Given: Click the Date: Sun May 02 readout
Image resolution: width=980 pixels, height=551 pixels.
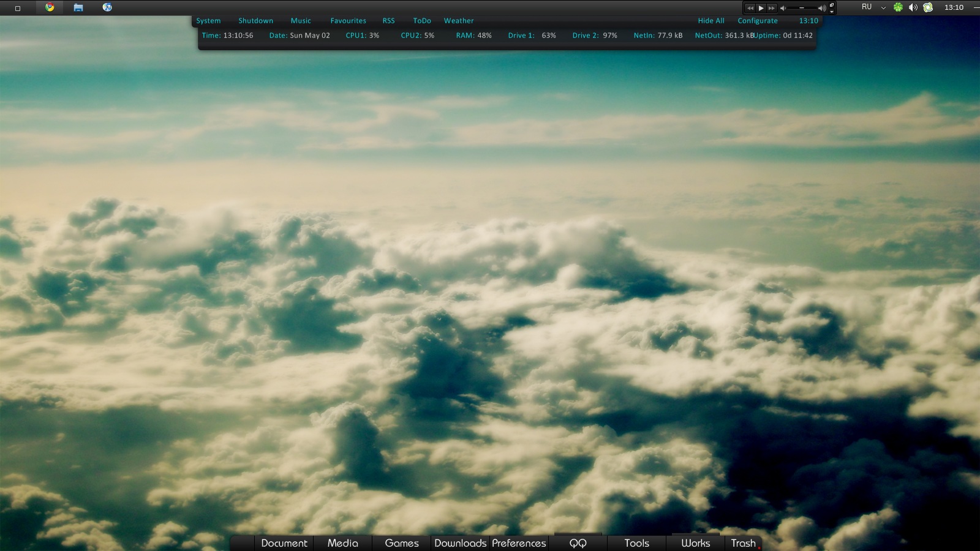Looking at the screenshot, I should 300,36.
